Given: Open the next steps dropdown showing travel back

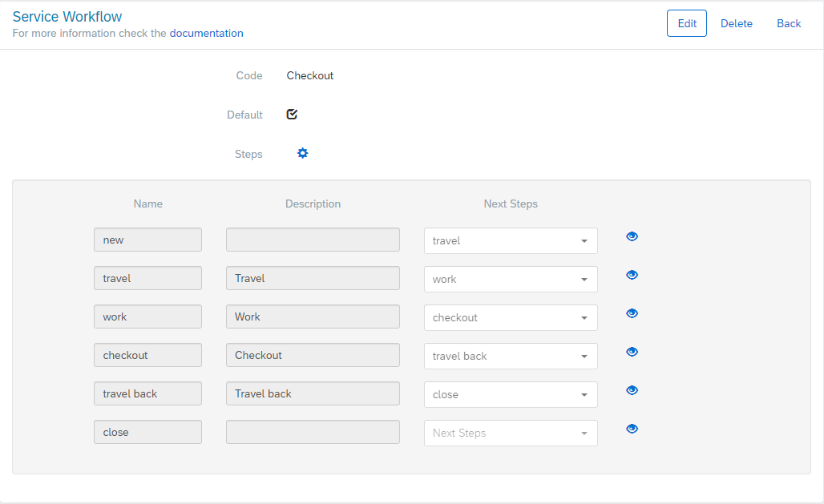Looking at the screenshot, I should pos(511,356).
